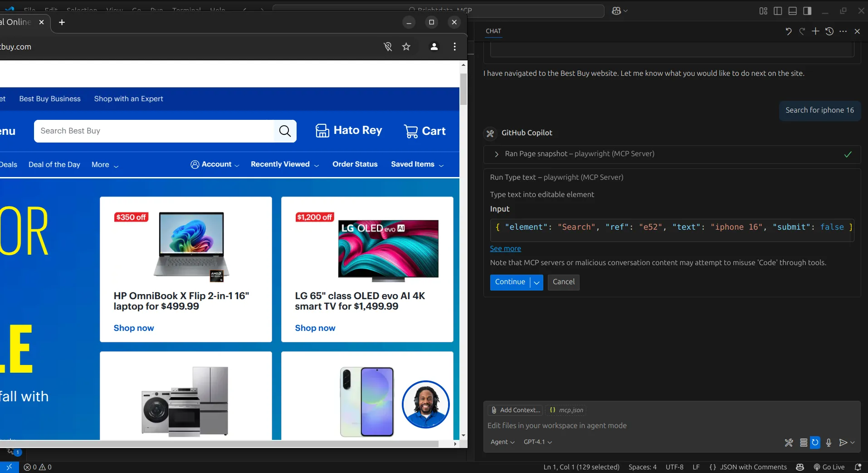Open the GPT-4.1 model picker

tap(537, 442)
